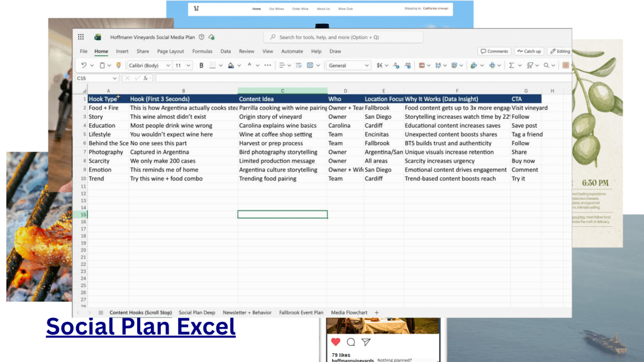Switch to the Insert ribbon tab
Viewport: 644px width, 362px height.
point(122,52)
